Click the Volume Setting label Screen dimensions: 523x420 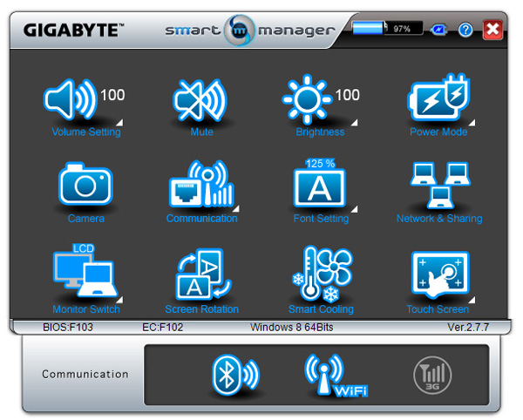pyautogui.click(x=86, y=132)
